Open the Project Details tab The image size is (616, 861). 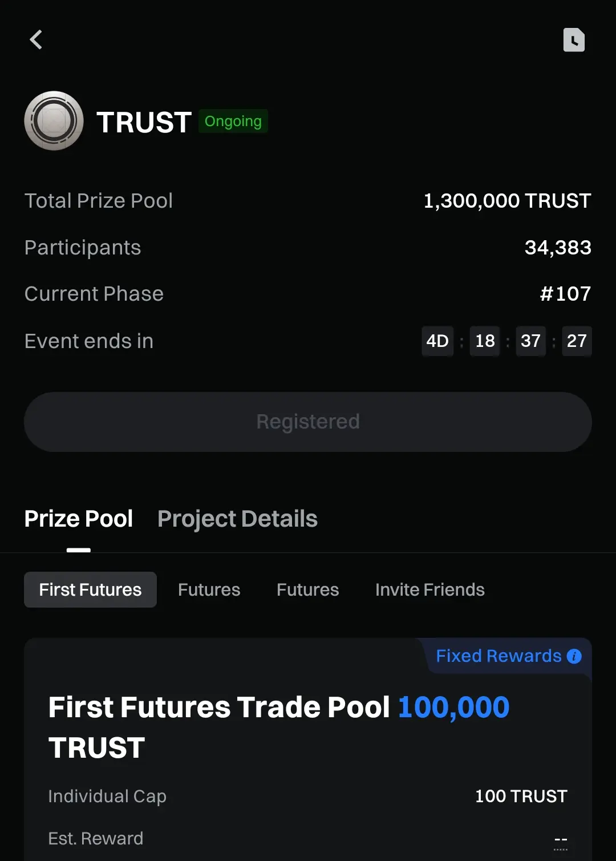point(237,519)
